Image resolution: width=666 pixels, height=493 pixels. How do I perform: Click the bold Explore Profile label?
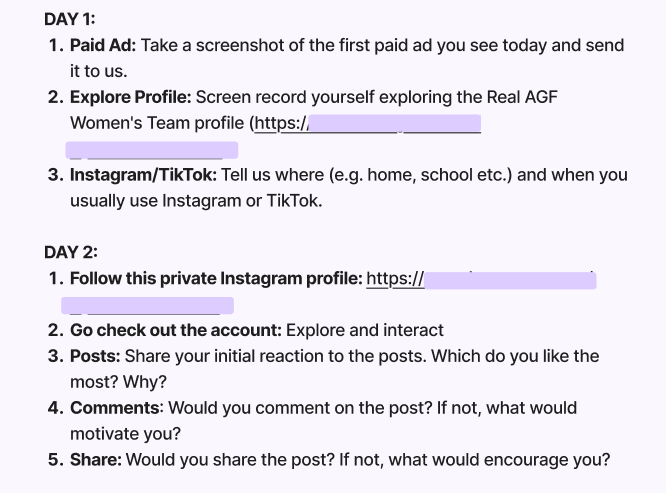[x=130, y=98]
